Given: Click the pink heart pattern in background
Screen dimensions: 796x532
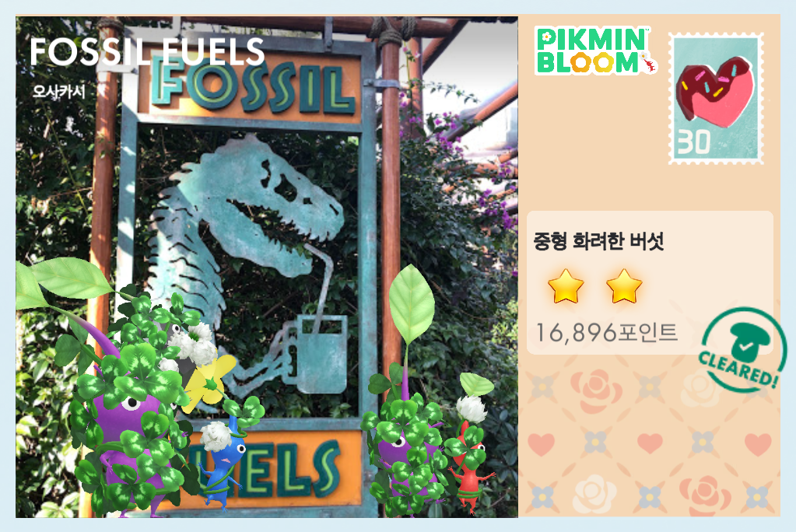Looking at the screenshot, I should coord(650,443).
